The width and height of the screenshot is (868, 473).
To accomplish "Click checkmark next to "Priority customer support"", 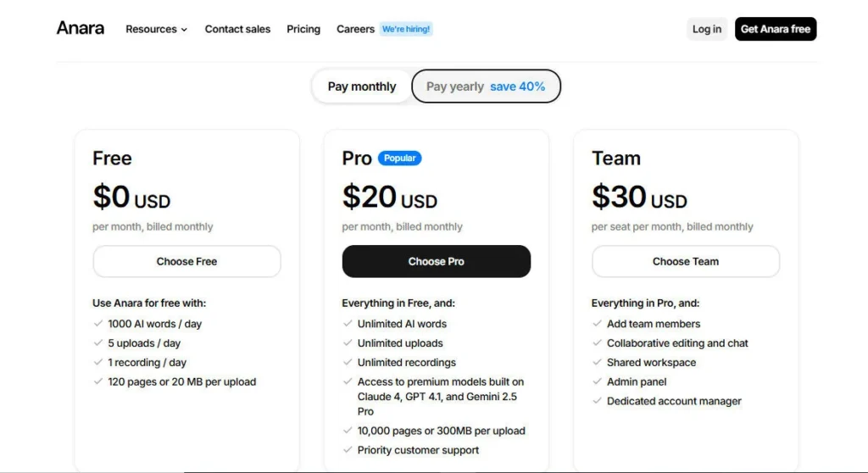I will pyautogui.click(x=348, y=450).
